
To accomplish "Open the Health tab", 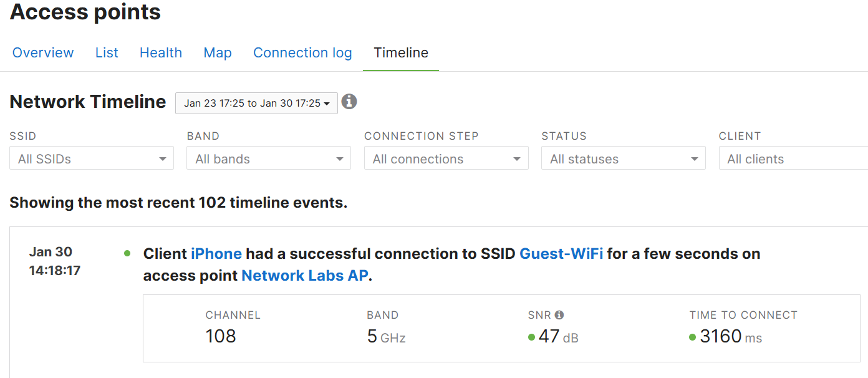I will coord(161,53).
